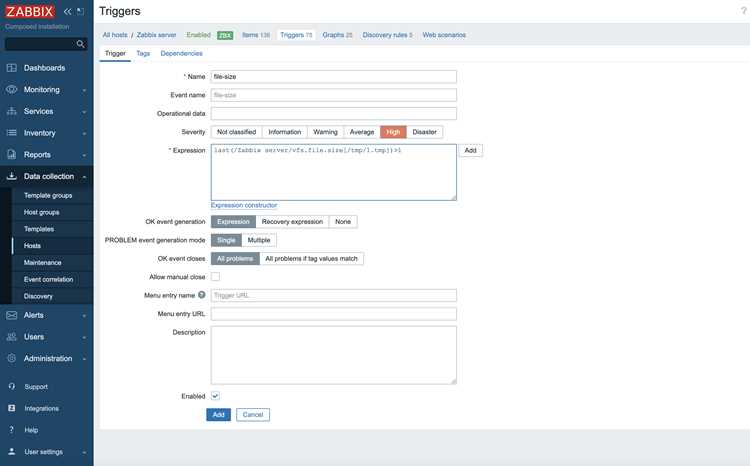Click the Reports icon in sidebar

tap(11, 155)
